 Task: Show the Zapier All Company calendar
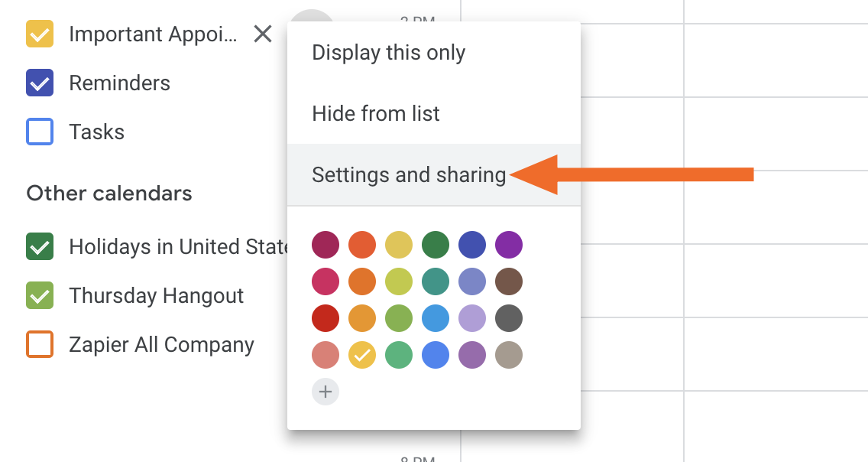pos(39,344)
